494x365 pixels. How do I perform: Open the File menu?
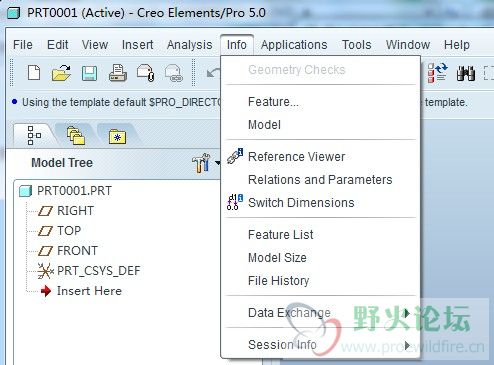23,45
